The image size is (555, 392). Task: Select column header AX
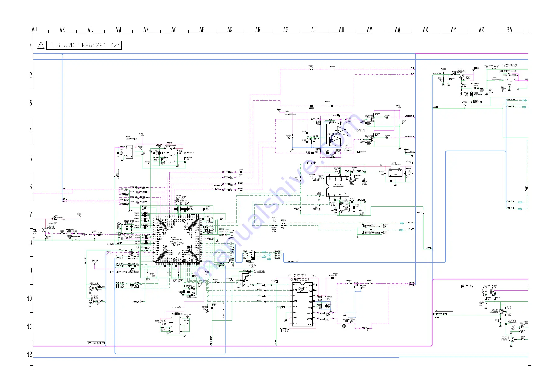click(x=425, y=30)
